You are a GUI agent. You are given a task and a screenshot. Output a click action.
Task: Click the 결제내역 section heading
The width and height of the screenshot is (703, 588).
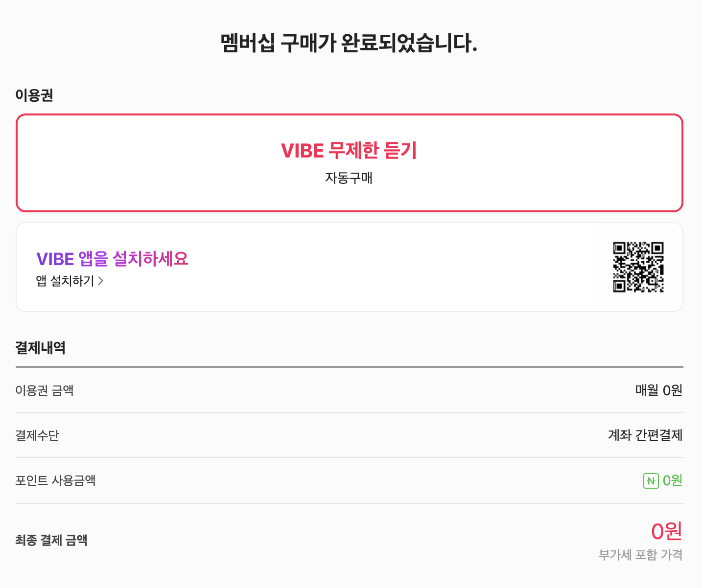click(40, 348)
